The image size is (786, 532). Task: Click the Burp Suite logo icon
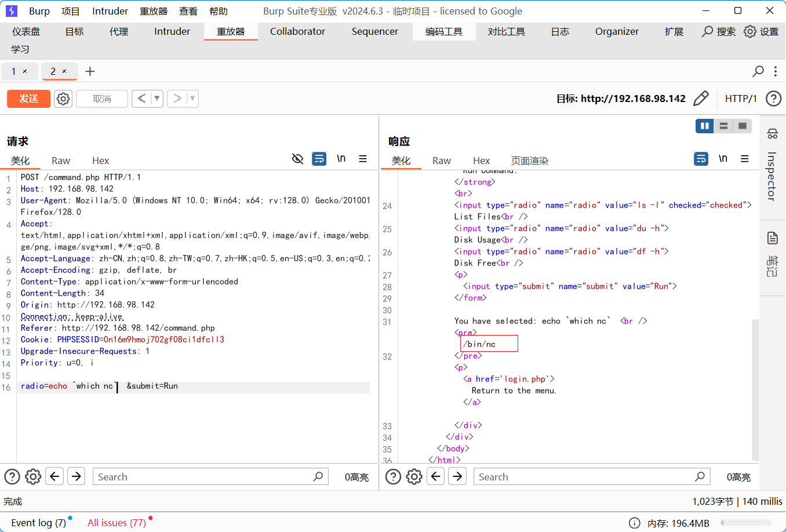click(x=12, y=11)
